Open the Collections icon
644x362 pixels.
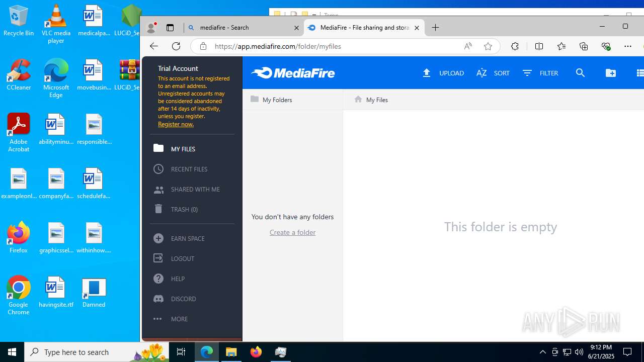point(584,46)
